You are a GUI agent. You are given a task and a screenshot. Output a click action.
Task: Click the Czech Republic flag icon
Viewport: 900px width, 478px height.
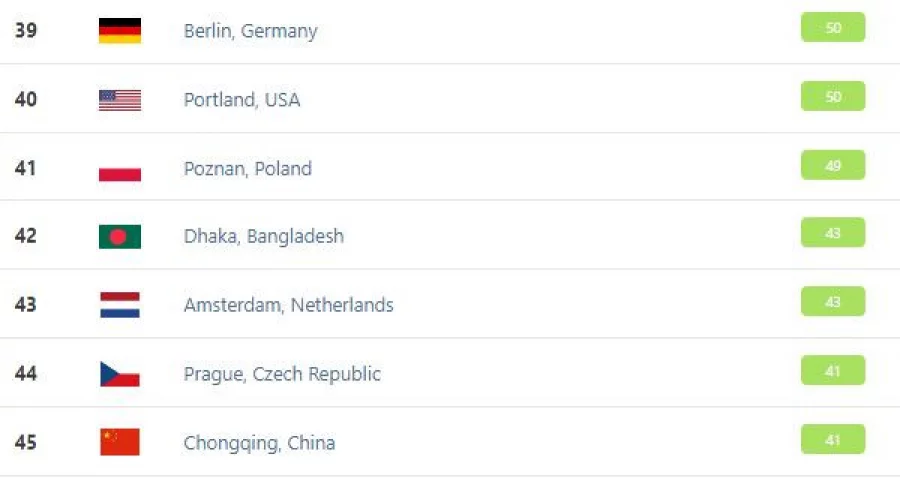(120, 374)
